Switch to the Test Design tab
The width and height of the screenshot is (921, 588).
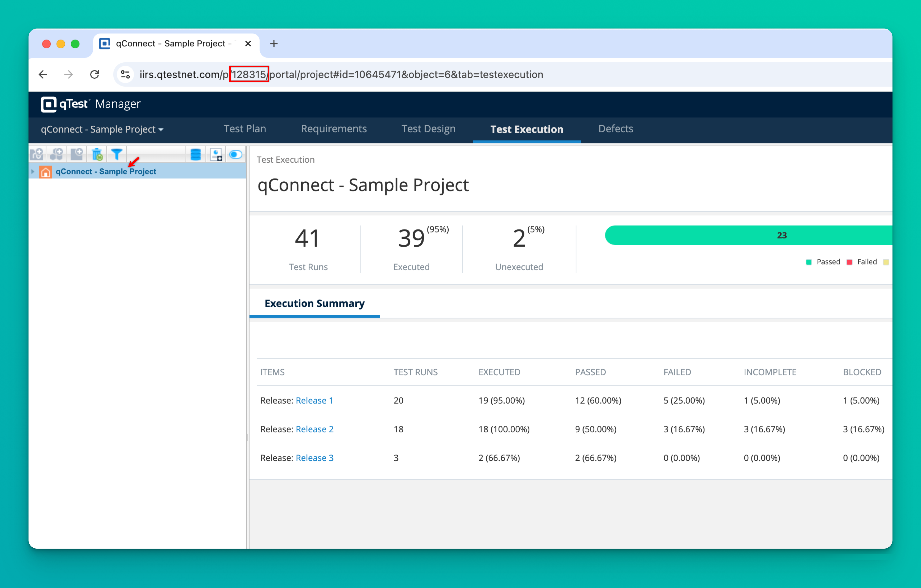coord(428,129)
